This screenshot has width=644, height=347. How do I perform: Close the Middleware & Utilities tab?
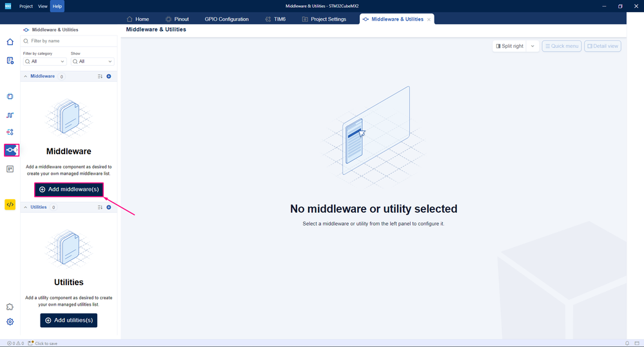[429, 19]
